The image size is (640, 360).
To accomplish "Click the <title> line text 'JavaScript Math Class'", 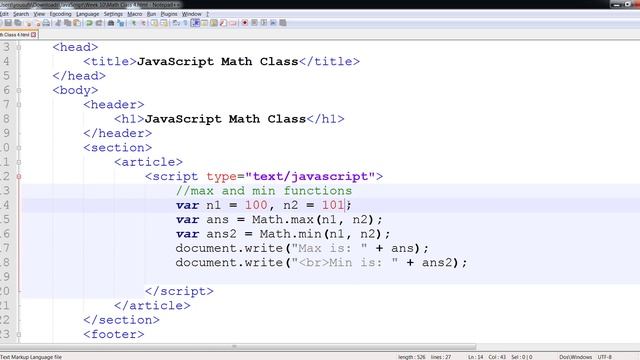I will [218, 62].
